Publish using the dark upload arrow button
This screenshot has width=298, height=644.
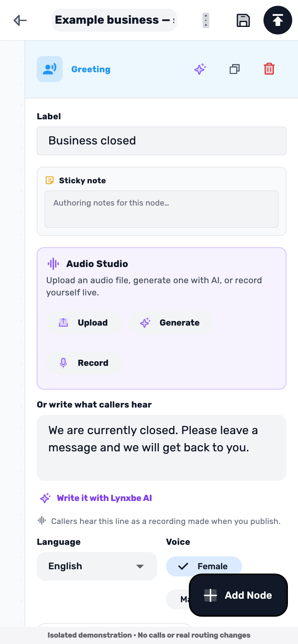click(278, 20)
